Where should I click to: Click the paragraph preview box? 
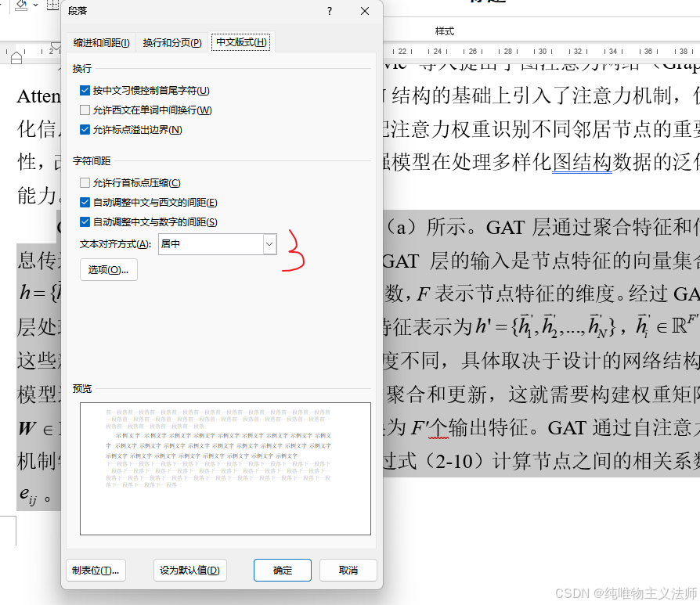point(226,469)
